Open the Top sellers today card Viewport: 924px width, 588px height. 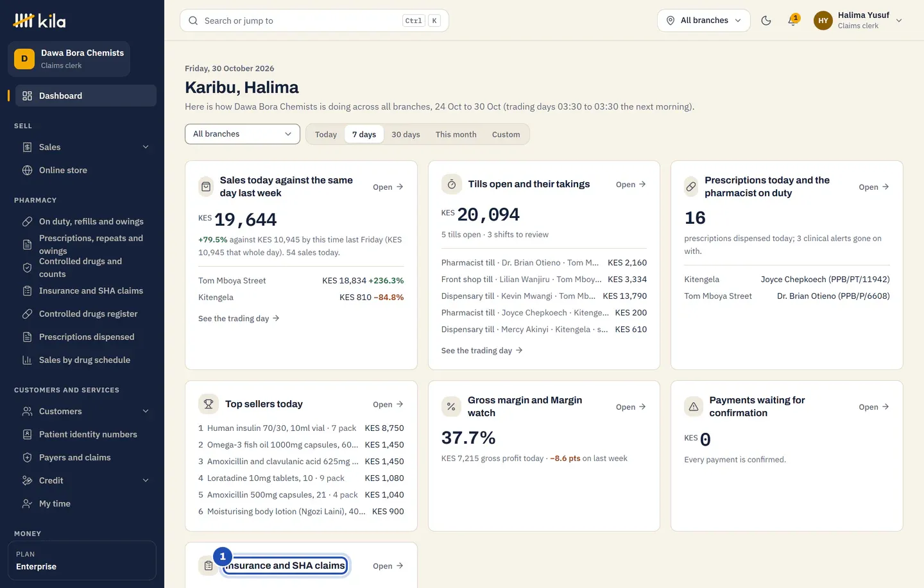click(x=388, y=404)
